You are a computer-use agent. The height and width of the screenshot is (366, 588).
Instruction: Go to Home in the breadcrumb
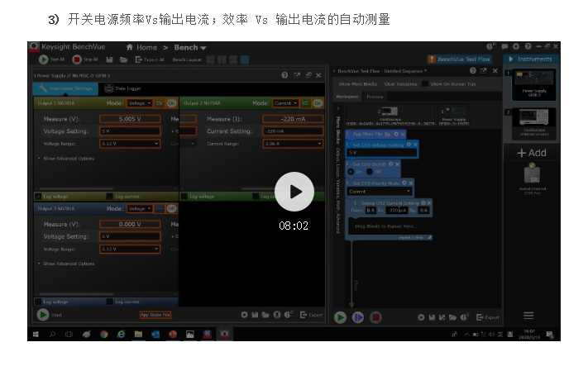point(141,48)
